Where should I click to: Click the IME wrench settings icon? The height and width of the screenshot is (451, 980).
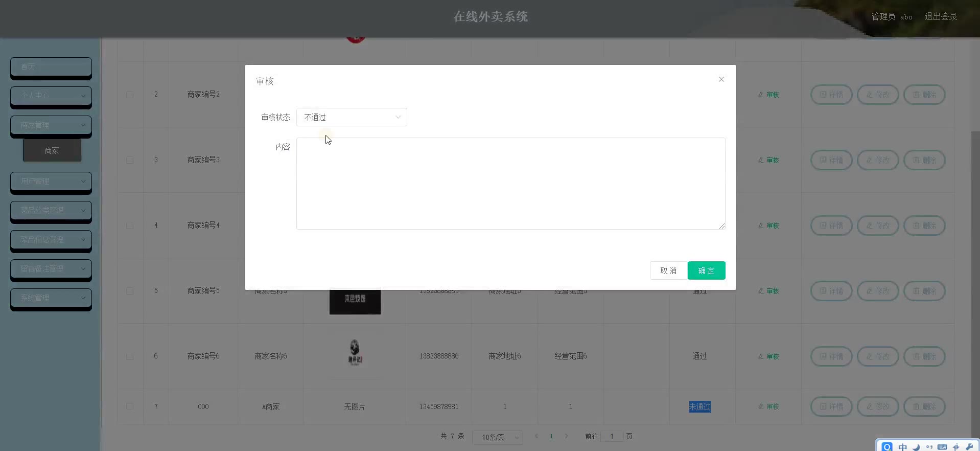[x=969, y=447]
